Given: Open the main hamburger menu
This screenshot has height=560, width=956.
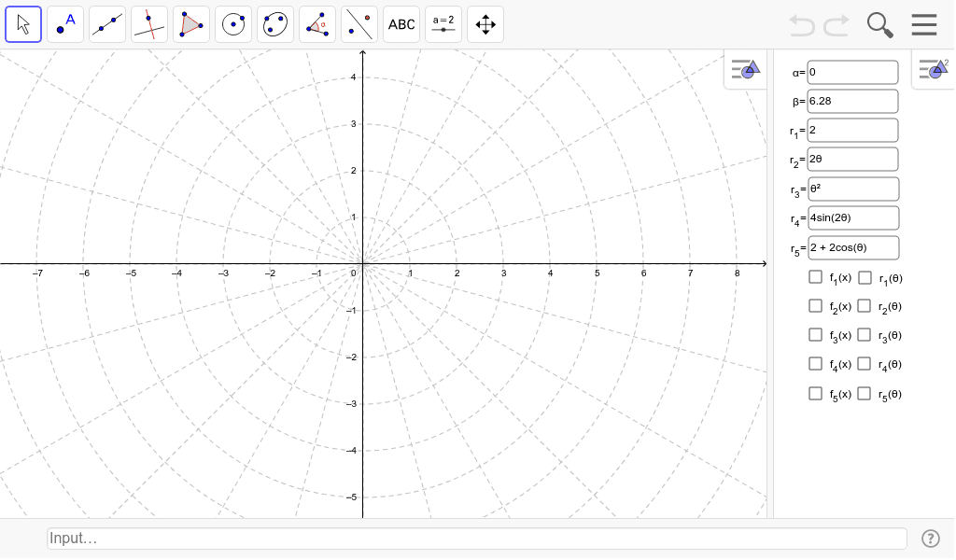Looking at the screenshot, I should pos(924,25).
